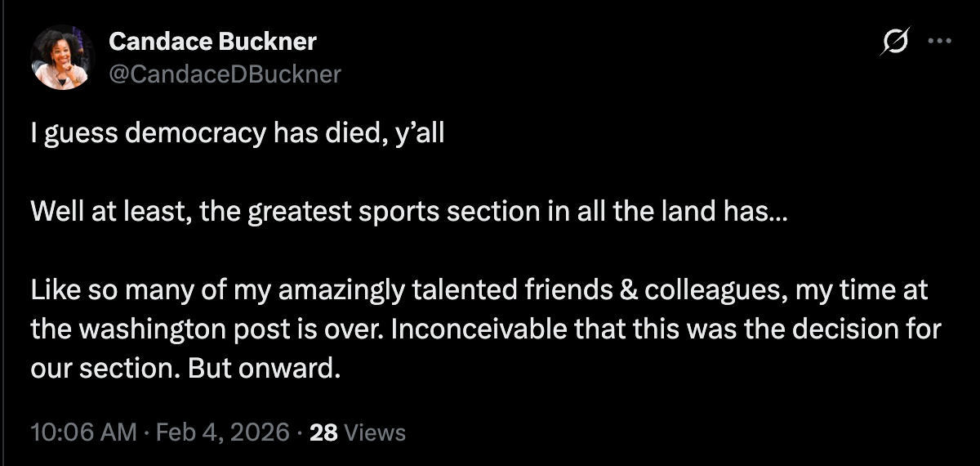Viewport: 980px width, 466px height.
Task: Click the "Like so many" paragraph start
Action: pyautogui.click(x=90, y=291)
